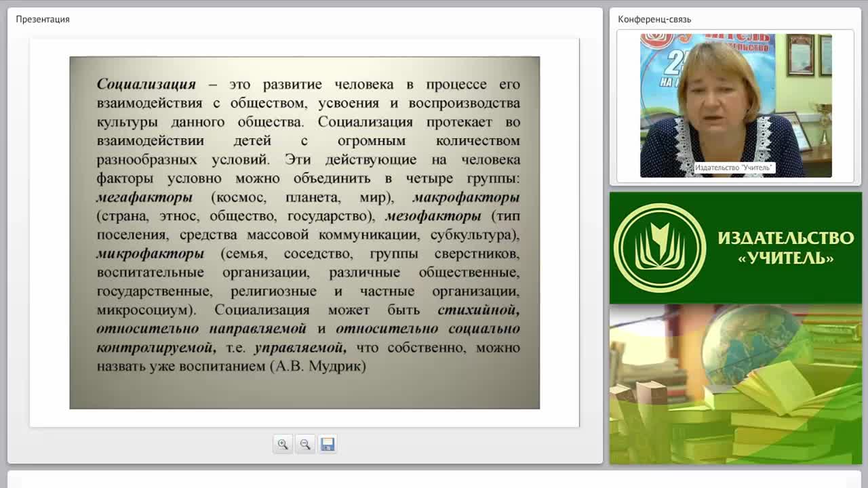The width and height of the screenshot is (868, 488).
Task: Click the author reference (А.В. Мудрик)
Action: click(318, 367)
